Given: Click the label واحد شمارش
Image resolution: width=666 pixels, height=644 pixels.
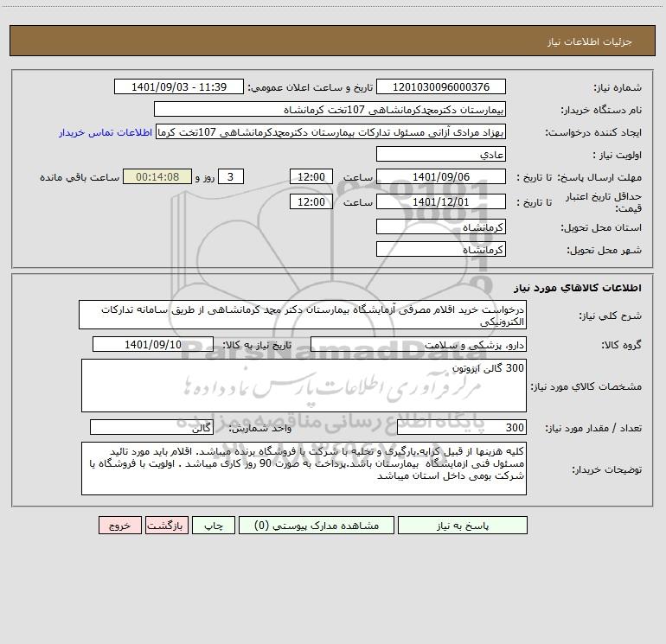Looking at the screenshot, I should pos(260,428).
